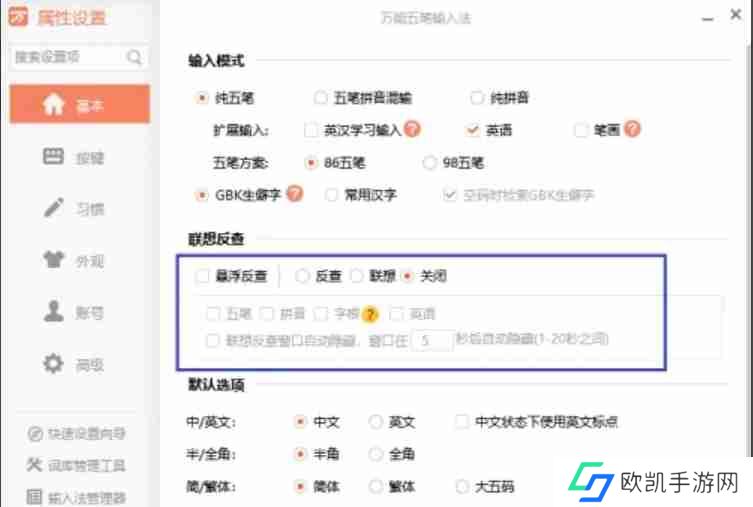Minimize the settings window
The width and height of the screenshot is (753, 507).
click(707, 18)
